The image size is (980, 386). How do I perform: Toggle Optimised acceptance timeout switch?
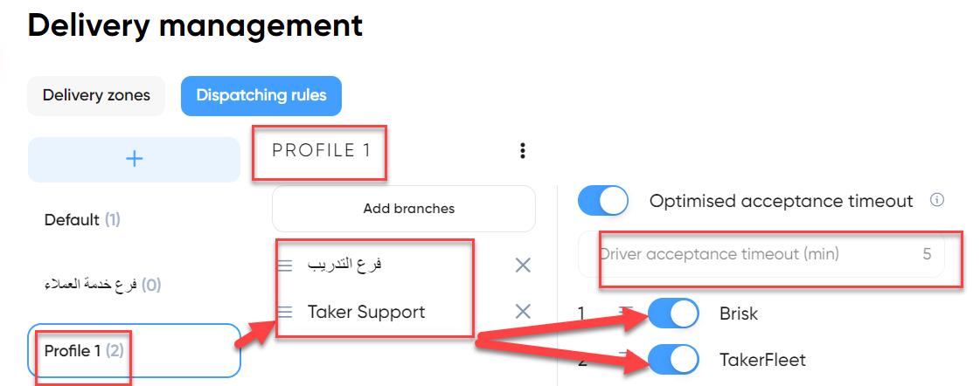click(x=602, y=201)
